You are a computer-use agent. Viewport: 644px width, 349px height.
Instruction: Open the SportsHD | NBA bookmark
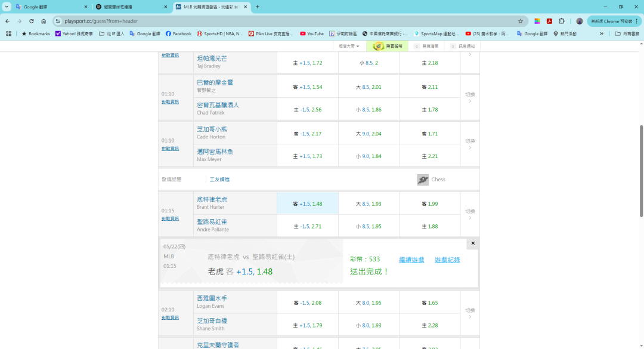click(219, 34)
